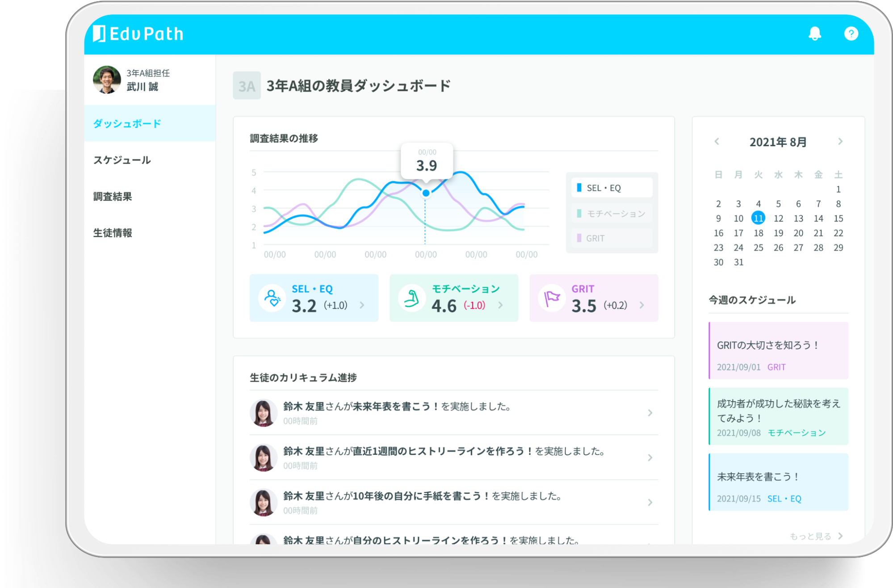This screenshot has width=893, height=588.
Task: Open スケジュール in the sidebar
Action: pyautogui.click(x=122, y=160)
